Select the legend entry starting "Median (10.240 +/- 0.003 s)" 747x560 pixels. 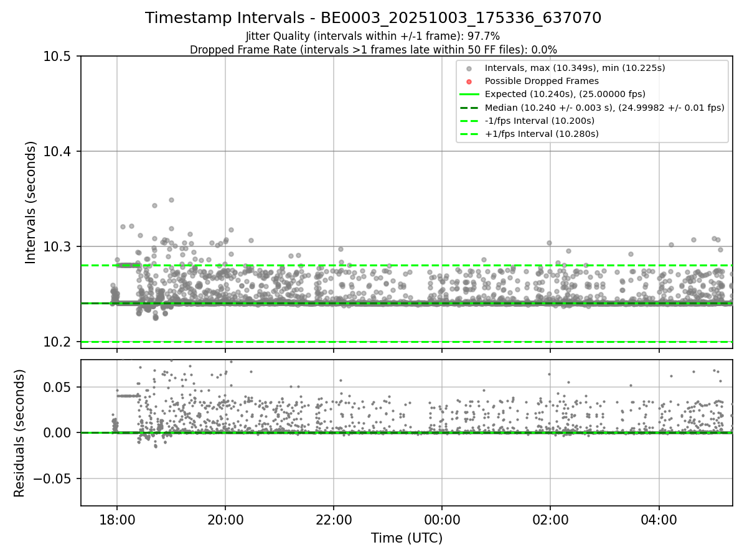pyautogui.click(x=604, y=107)
